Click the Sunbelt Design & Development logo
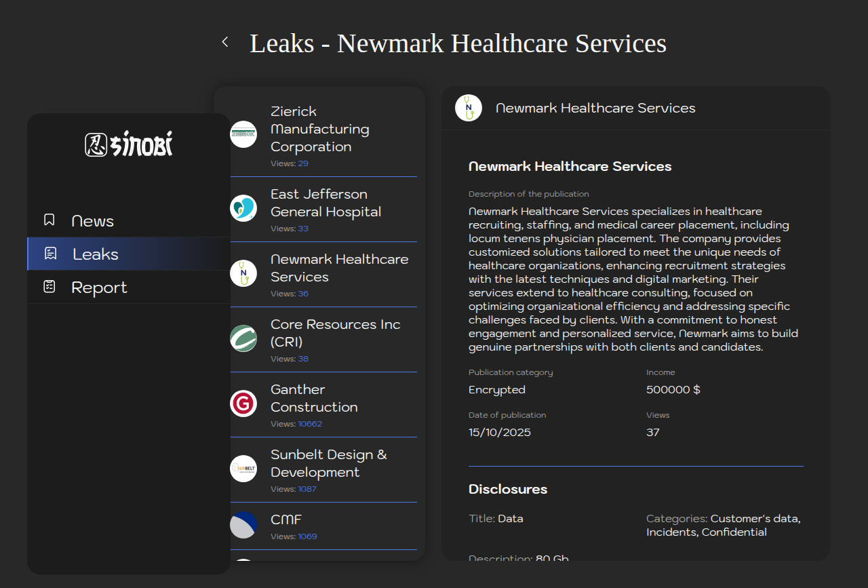 coord(243,469)
